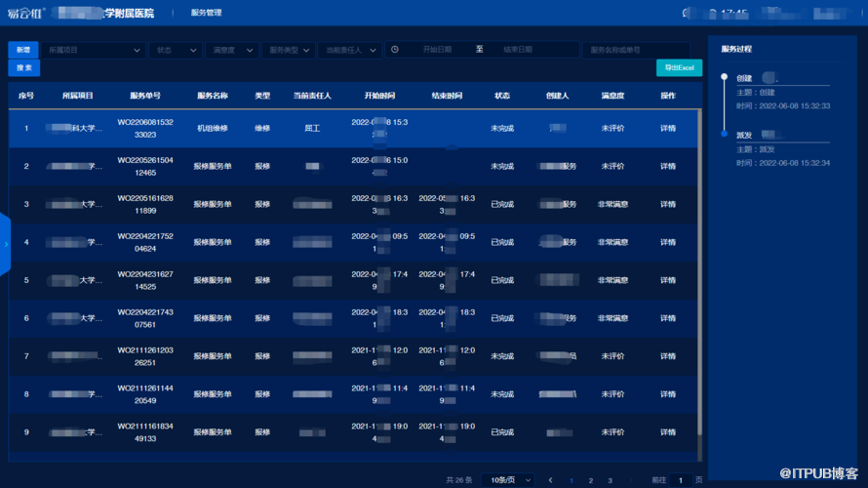Click the 易会组 logo in the header
Image resolution: width=868 pixels, height=488 pixels.
(26, 14)
